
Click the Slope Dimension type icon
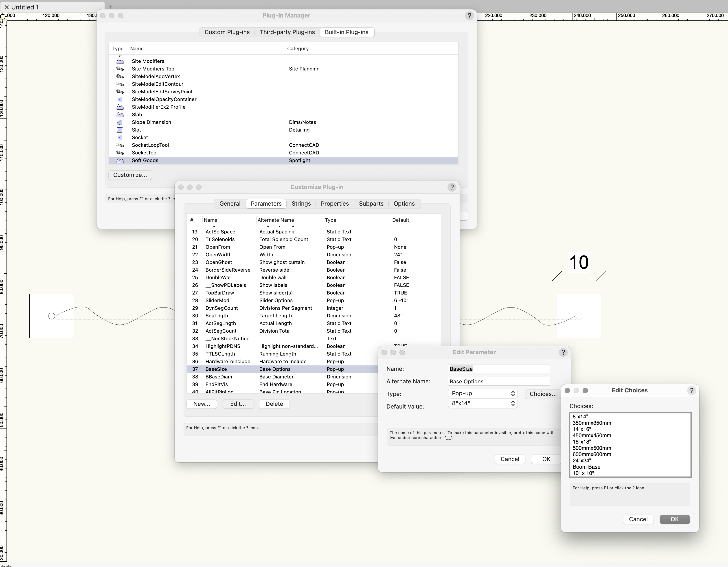point(120,122)
